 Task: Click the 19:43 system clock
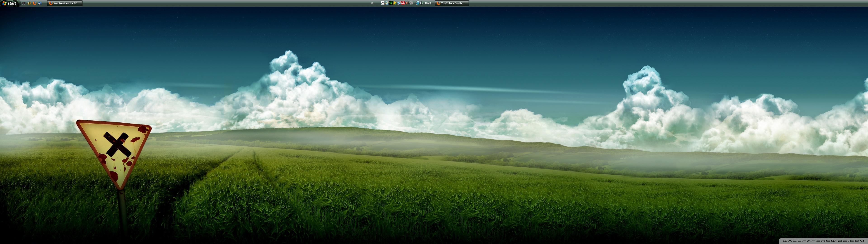(428, 3)
